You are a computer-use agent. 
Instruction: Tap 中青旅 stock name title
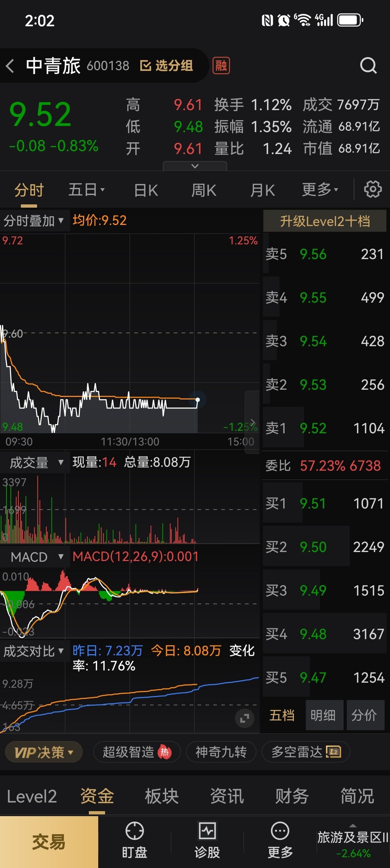coord(53,66)
